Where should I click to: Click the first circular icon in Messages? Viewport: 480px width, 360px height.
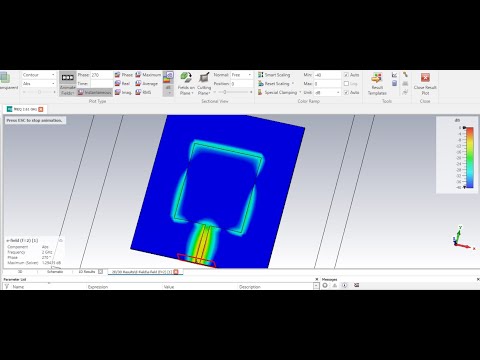click(x=325, y=285)
